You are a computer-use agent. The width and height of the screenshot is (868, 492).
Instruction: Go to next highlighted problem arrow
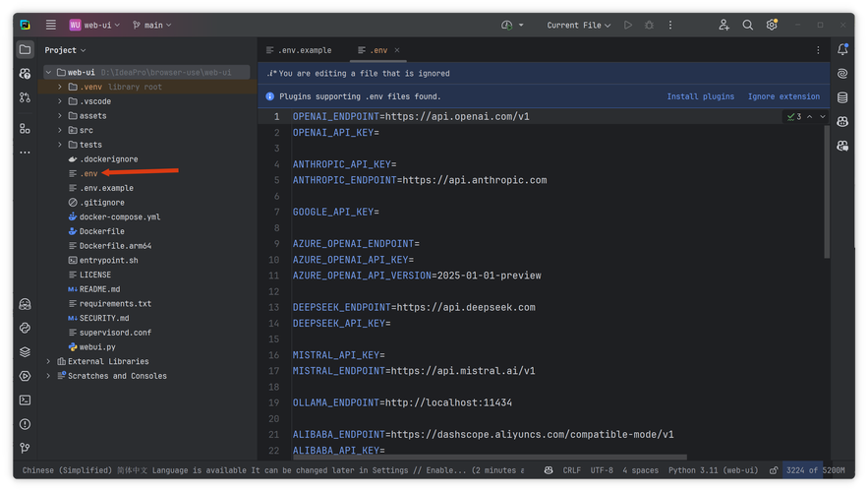(823, 117)
